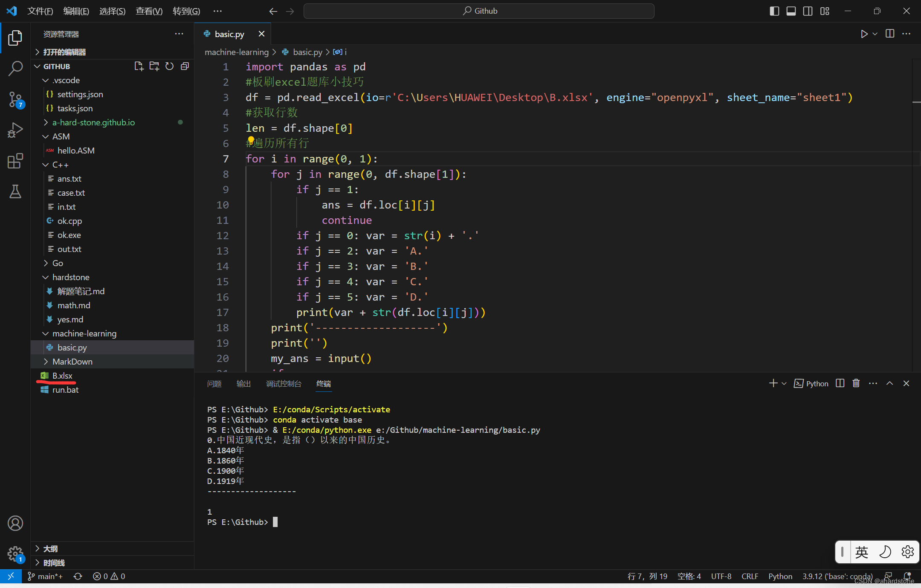921x588 pixels.
Task: Expand the Go folder
Action: click(x=58, y=263)
